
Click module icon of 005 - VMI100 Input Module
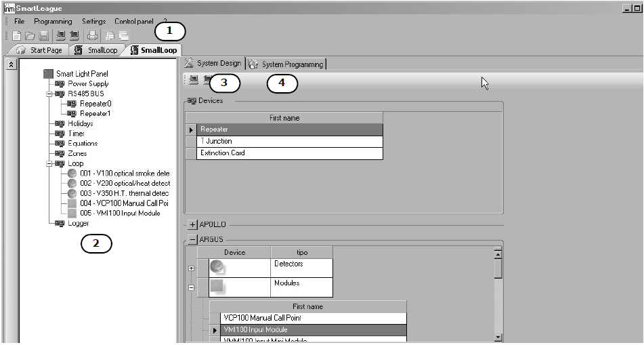point(72,213)
